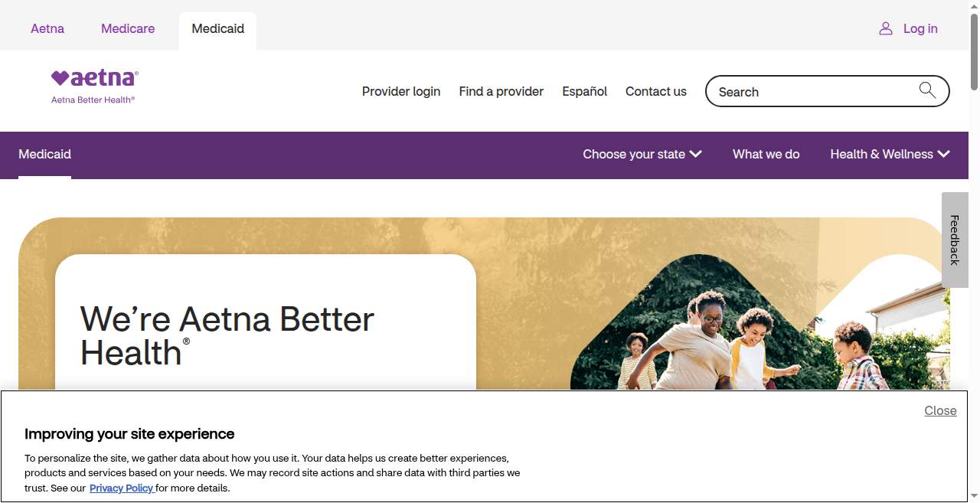Click the chevron next to Choose your state

[x=695, y=154]
